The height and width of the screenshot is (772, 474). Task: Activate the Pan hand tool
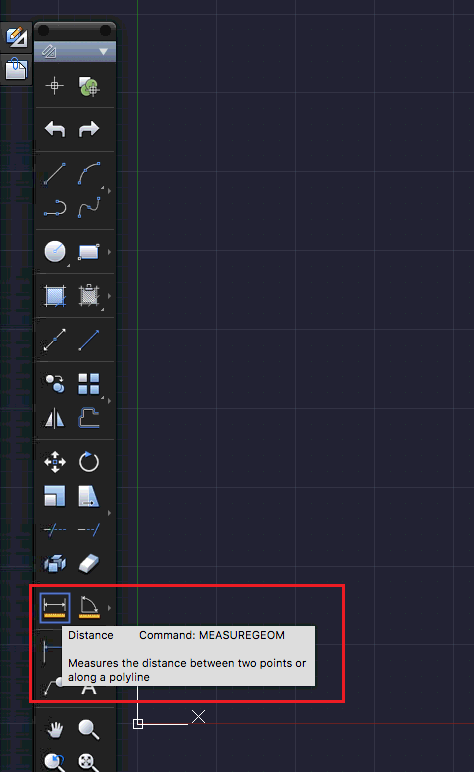coord(55,729)
